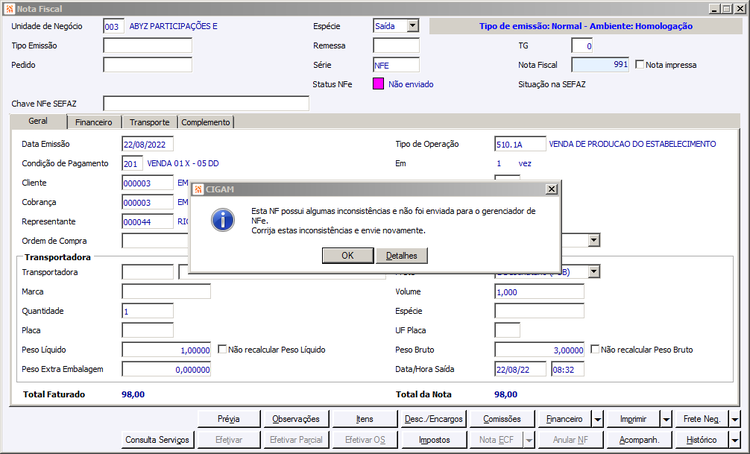Click the Comissões button

click(x=502, y=419)
